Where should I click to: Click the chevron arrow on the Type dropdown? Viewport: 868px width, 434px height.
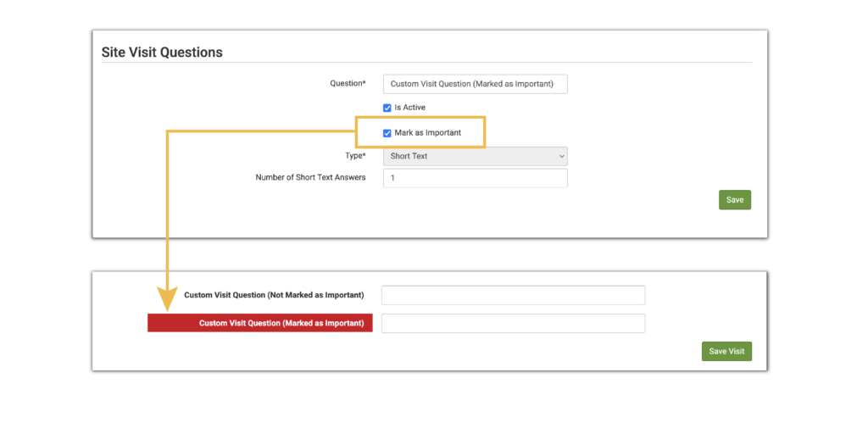(x=561, y=156)
